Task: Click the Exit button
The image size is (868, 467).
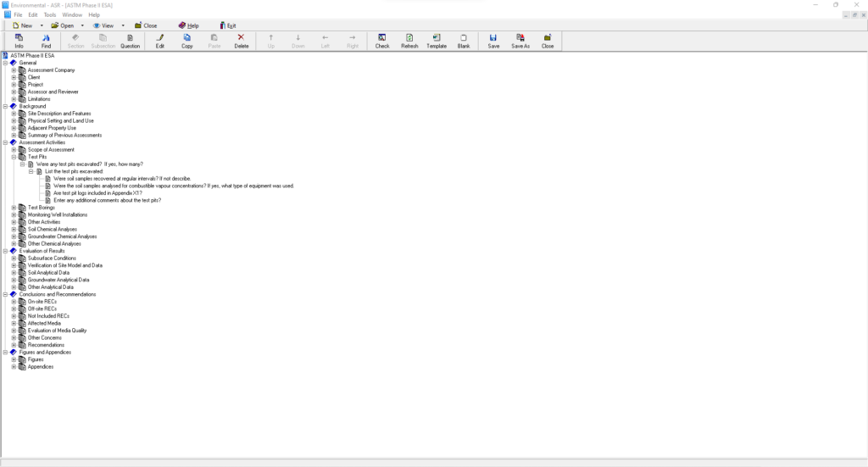Action: [x=228, y=25]
